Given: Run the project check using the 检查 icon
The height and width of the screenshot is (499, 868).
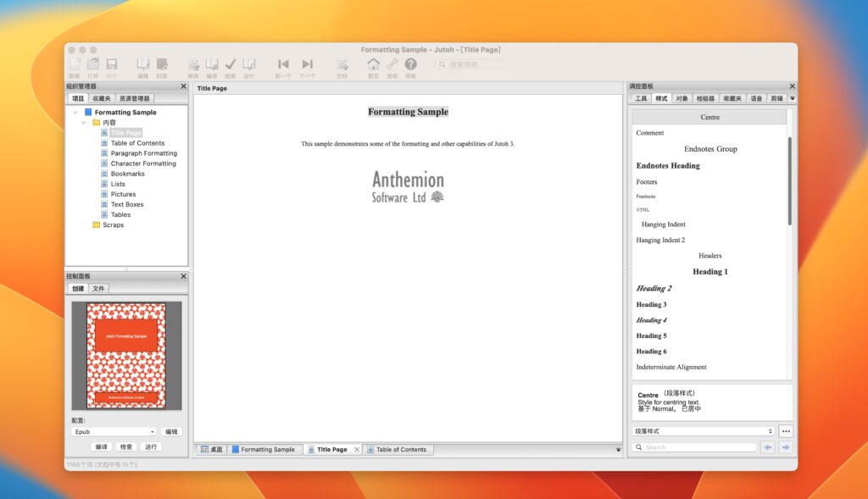Looking at the screenshot, I should pyautogui.click(x=230, y=62).
